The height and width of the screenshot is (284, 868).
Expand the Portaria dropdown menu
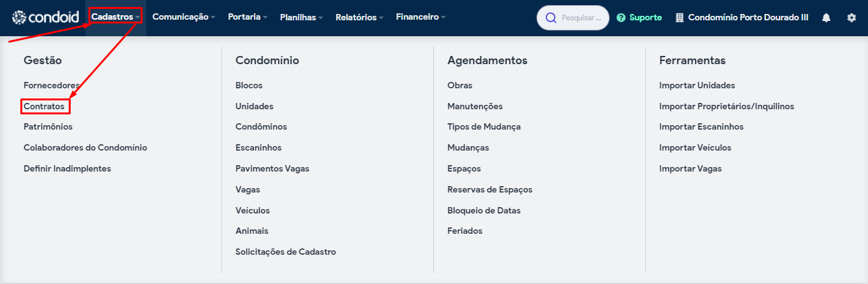point(248,17)
